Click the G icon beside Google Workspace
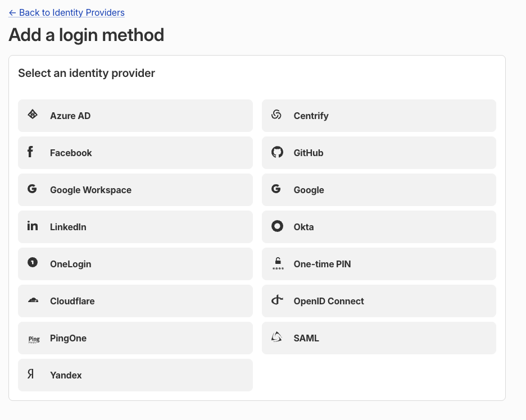The image size is (526, 420). coord(32,189)
